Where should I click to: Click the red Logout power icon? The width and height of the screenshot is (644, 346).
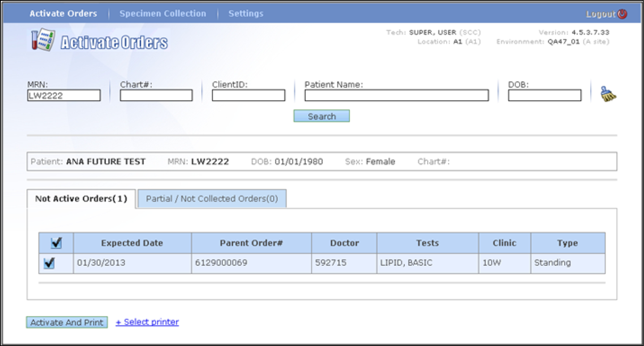pyautogui.click(x=622, y=14)
